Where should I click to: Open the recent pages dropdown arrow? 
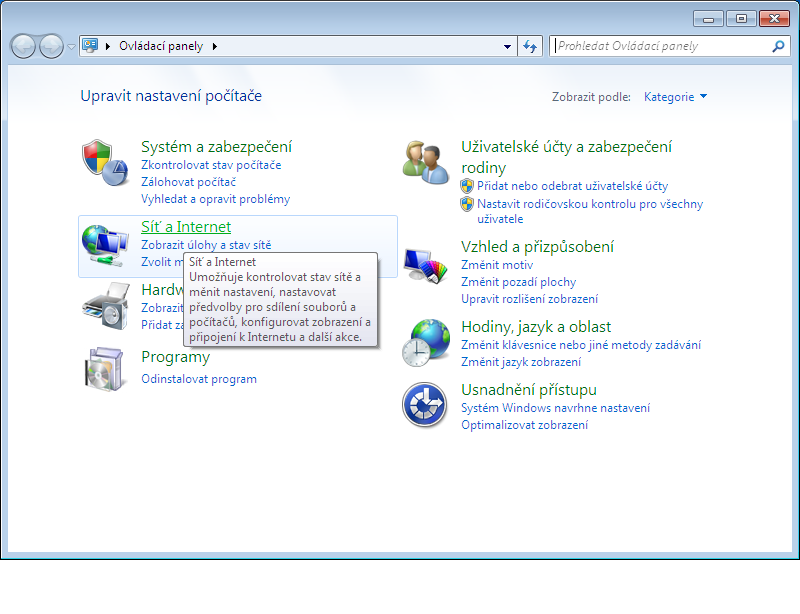[71, 46]
